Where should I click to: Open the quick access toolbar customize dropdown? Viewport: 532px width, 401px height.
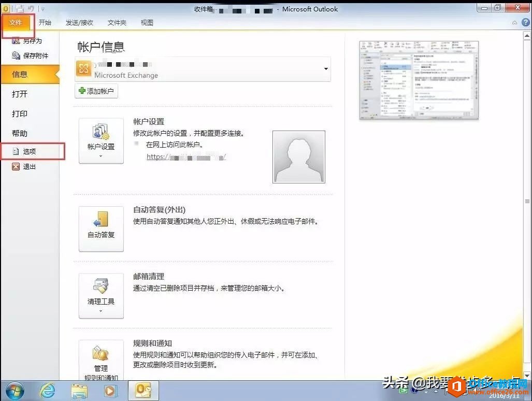[42, 9]
